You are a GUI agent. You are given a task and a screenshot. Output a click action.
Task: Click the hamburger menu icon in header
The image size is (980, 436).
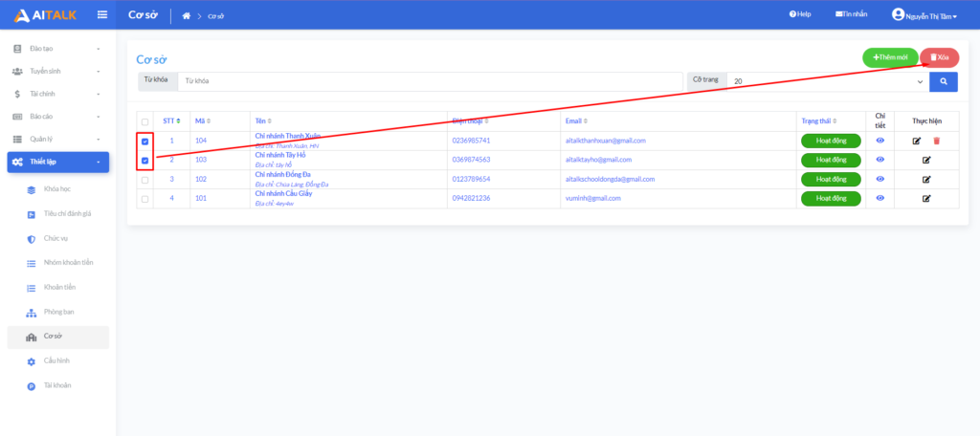point(102,14)
